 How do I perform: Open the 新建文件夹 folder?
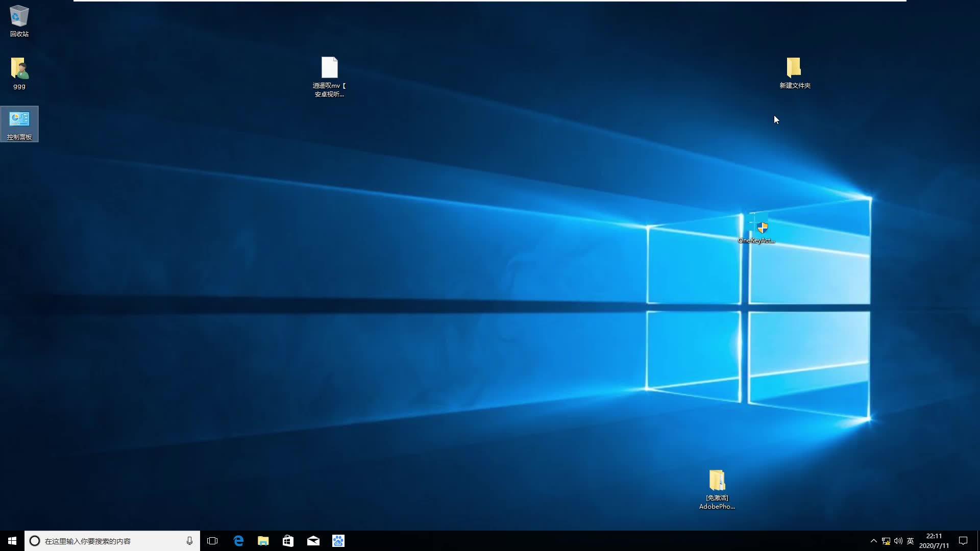[x=795, y=68]
